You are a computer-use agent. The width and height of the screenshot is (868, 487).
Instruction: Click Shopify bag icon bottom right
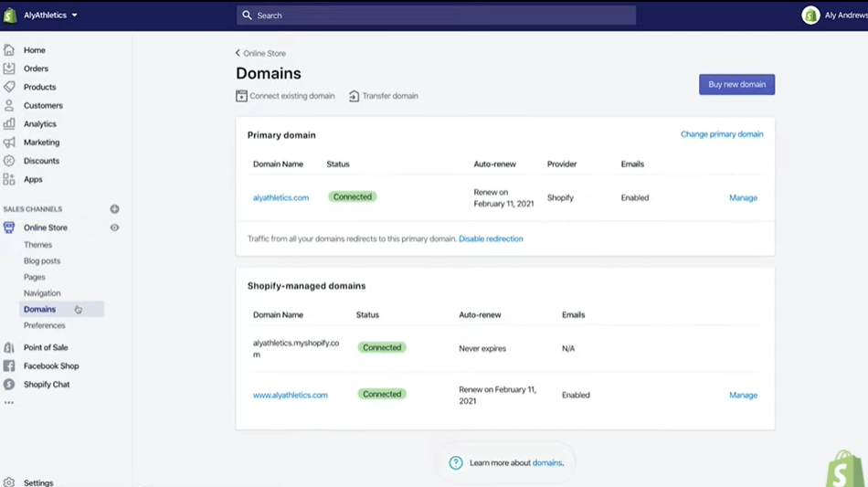coord(845,470)
